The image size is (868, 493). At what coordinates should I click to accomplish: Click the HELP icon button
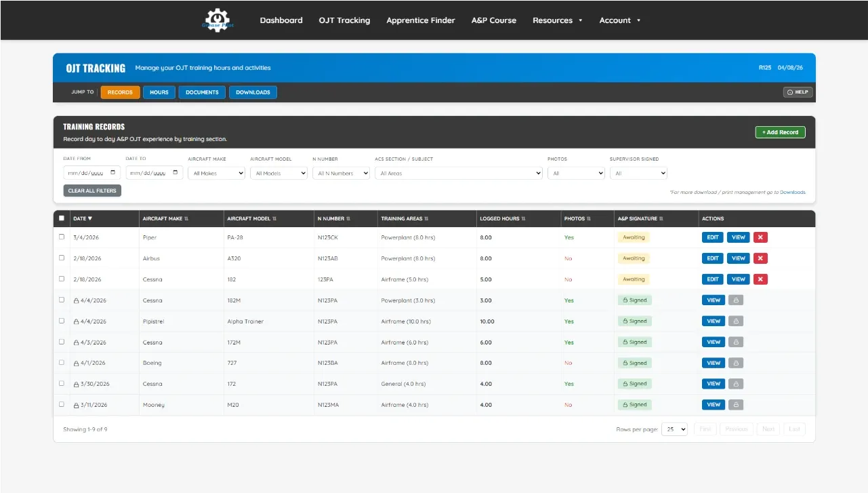pos(797,92)
